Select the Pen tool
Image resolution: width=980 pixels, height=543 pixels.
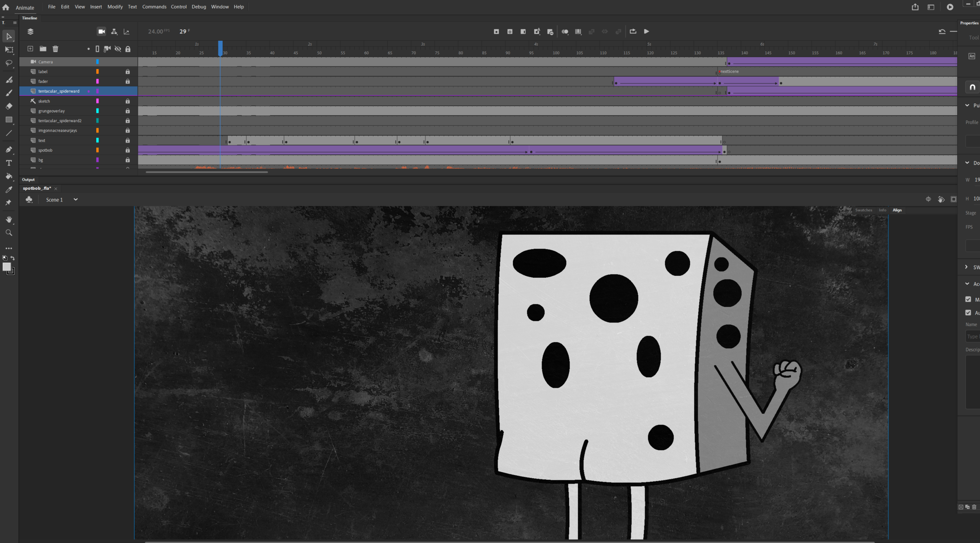click(9, 150)
